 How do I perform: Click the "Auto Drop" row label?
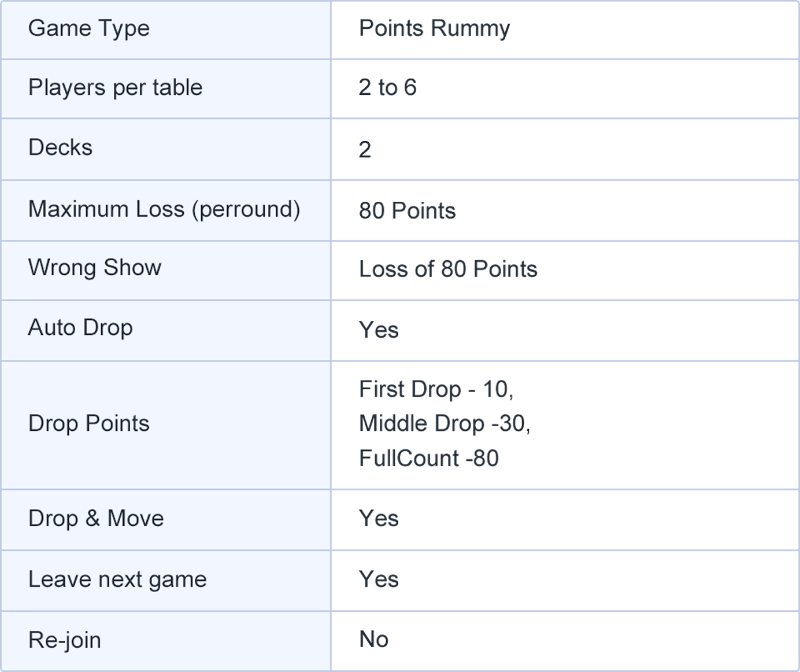point(80,328)
